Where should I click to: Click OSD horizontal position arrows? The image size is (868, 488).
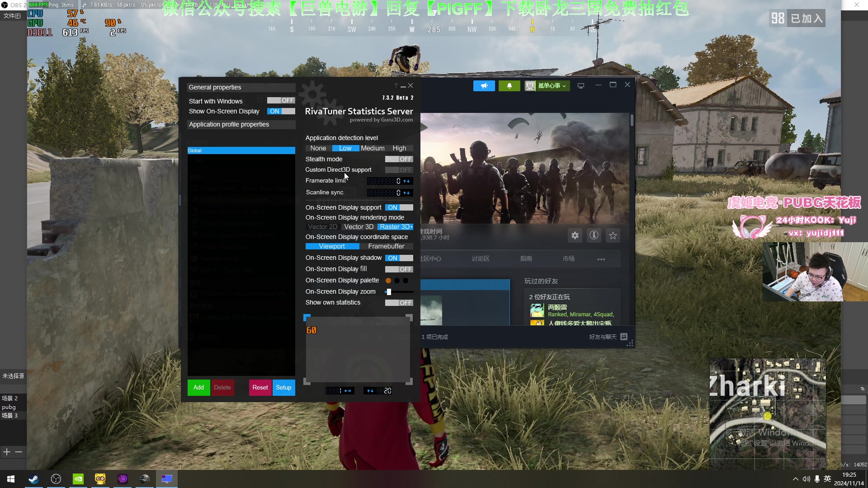[x=348, y=391]
